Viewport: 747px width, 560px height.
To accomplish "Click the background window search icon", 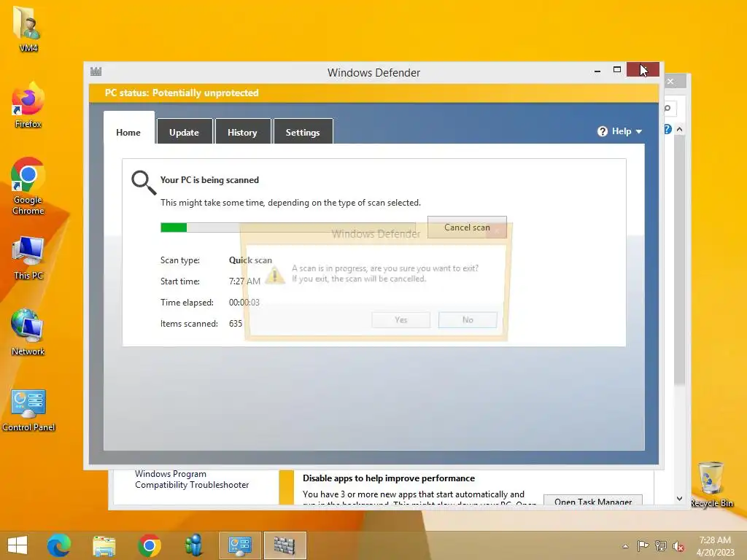I will point(668,109).
